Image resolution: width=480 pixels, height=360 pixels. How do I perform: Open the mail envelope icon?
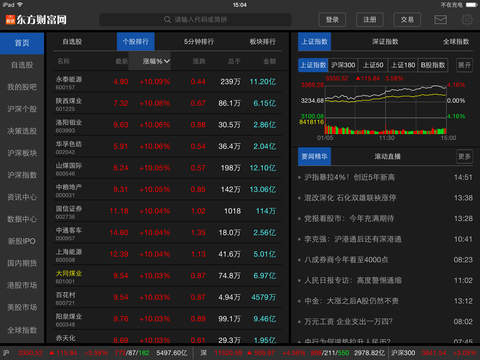tap(440, 20)
